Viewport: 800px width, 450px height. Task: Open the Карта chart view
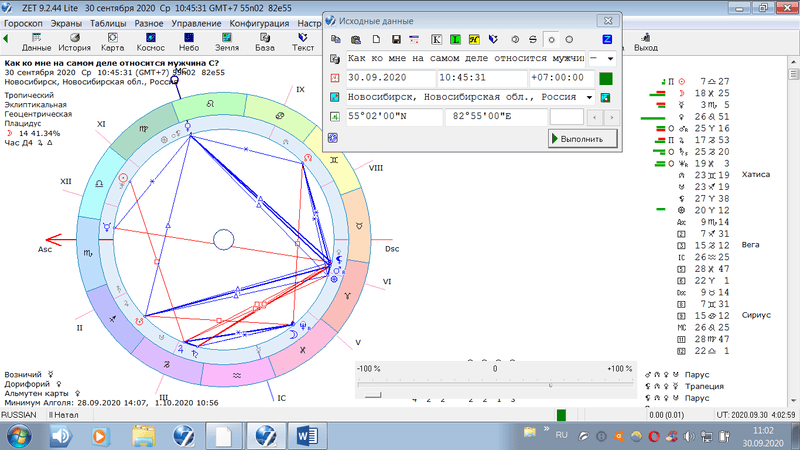point(113,41)
